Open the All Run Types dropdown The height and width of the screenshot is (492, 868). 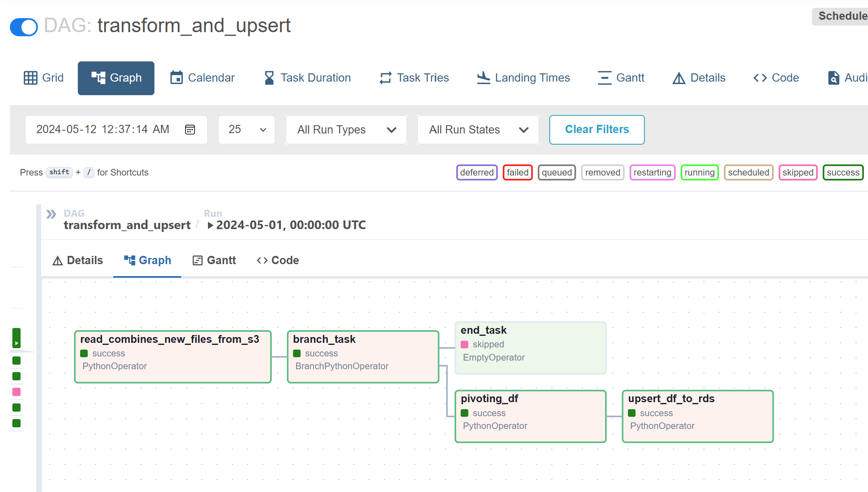click(346, 129)
